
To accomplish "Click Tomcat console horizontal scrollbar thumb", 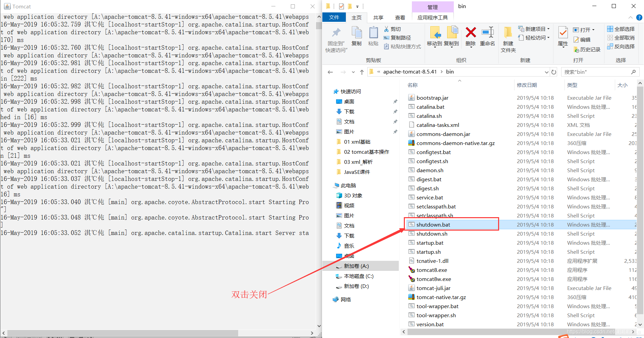I will point(122,333).
